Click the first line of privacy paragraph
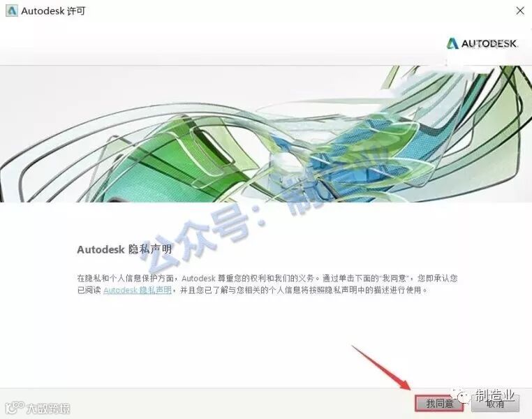 pos(267,278)
